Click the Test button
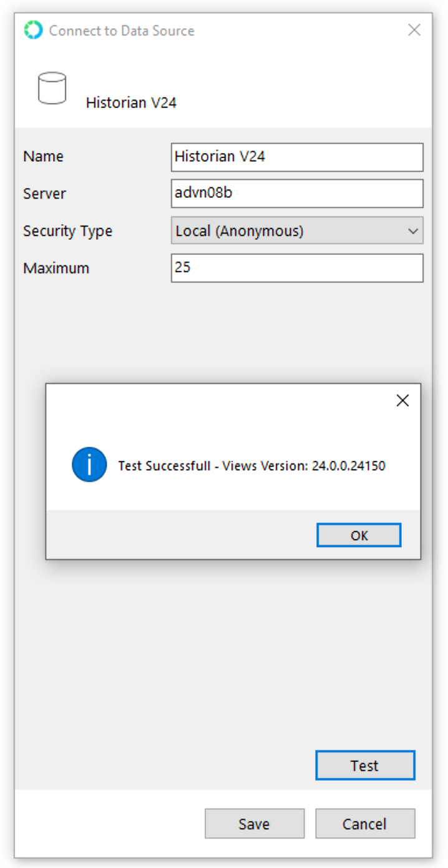 (x=365, y=765)
